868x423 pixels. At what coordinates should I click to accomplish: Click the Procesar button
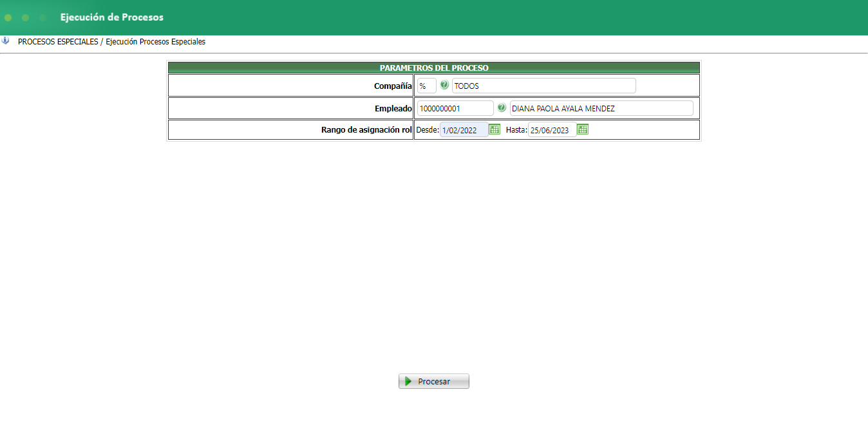pyautogui.click(x=434, y=381)
